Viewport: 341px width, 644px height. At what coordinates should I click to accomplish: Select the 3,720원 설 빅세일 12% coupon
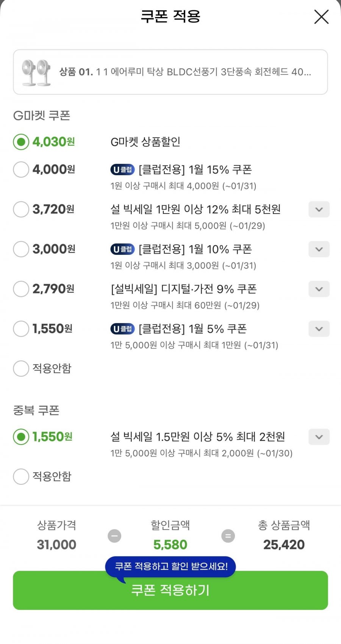tap(21, 209)
